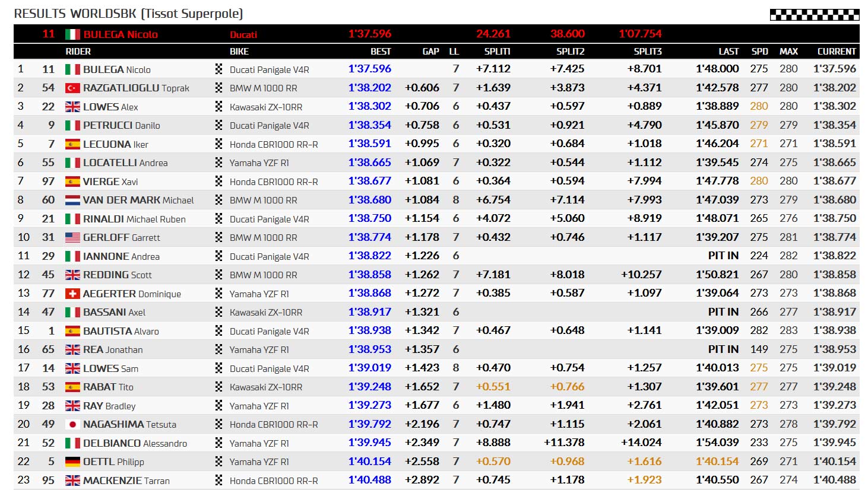The image size is (868, 490).
Task: Click the SPLIT3 column header
Action: tap(648, 52)
